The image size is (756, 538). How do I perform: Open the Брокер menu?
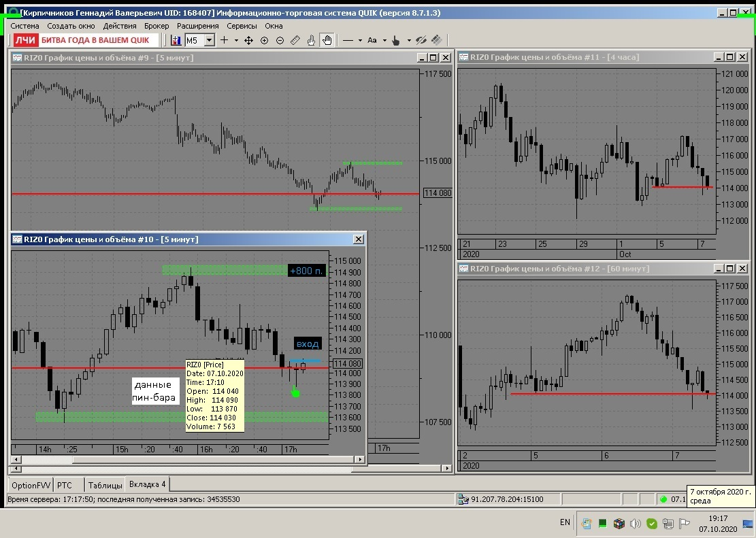coord(157,26)
